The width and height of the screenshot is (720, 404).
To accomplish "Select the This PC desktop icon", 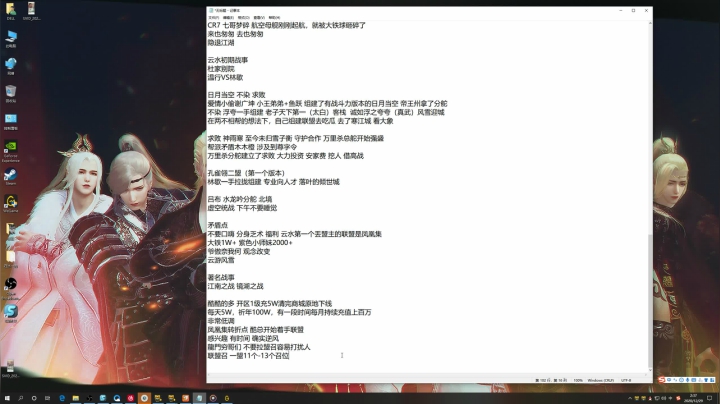I will (x=11, y=39).
